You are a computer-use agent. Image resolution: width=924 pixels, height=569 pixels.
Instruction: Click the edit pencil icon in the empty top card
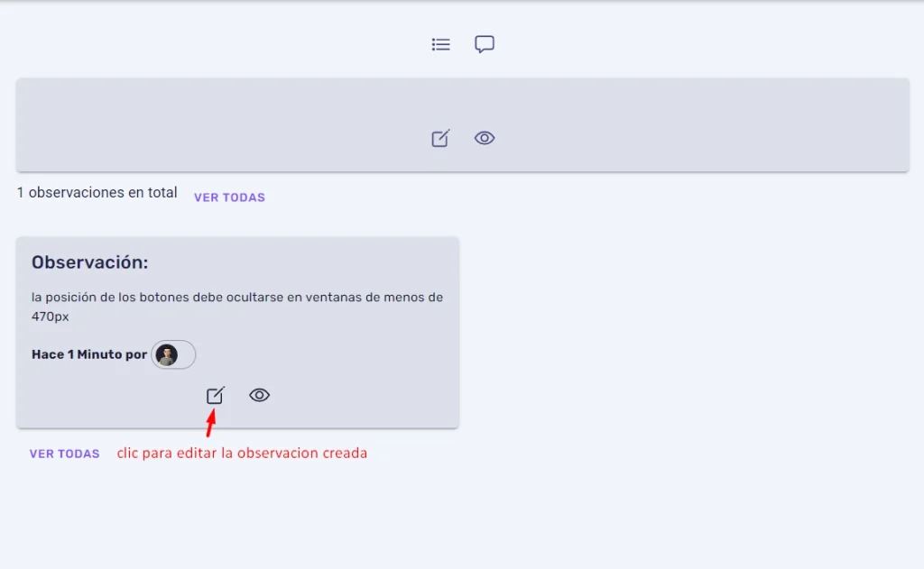(440, 139)
